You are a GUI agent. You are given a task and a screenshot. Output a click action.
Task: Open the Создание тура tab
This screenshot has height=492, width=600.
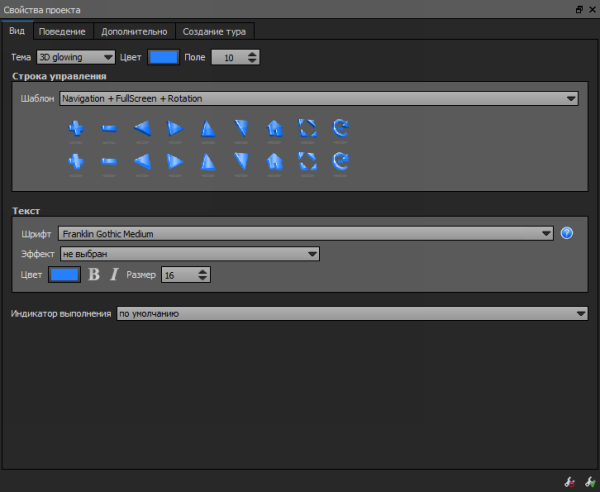pos(215,31)
